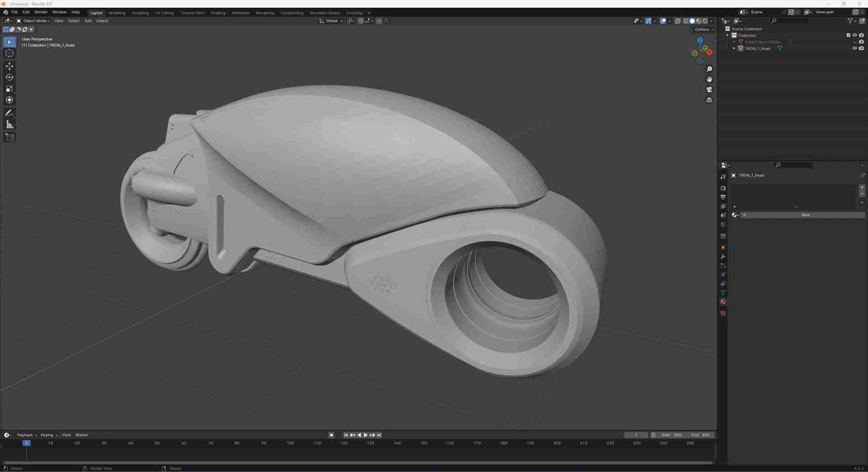Toggle viewport gizmos display
The image size is (868, 472).
click(648, 21)
